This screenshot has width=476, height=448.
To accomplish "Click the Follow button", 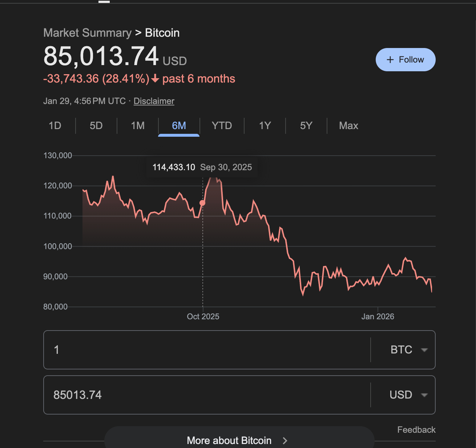I will [x=405, y=60].
